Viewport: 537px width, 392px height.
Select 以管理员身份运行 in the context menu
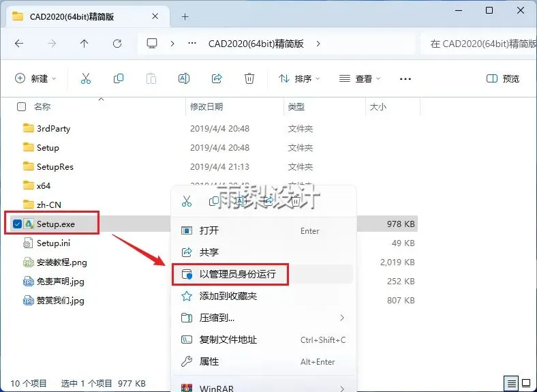pyautogui.click(x=263, y=274)
